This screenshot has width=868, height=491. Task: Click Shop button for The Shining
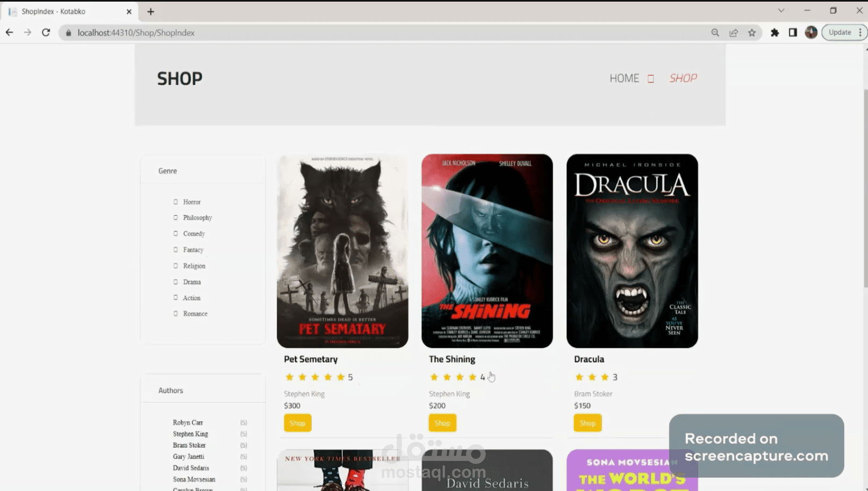(x=442, y=423)
